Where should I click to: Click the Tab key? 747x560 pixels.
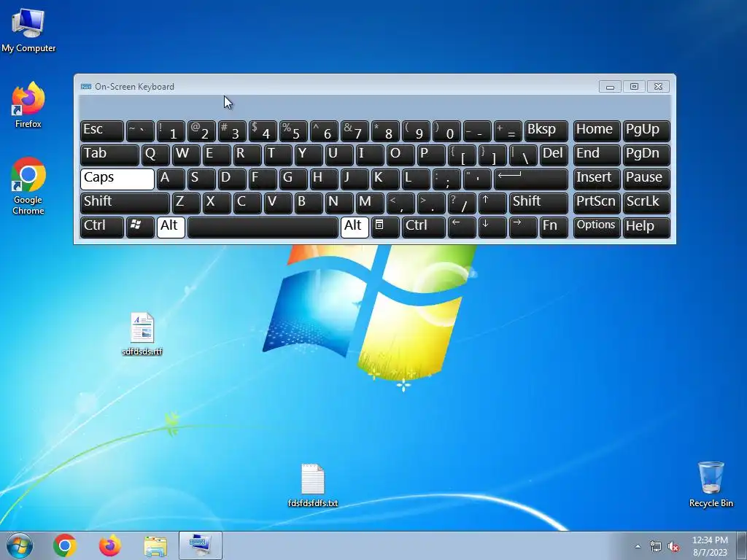coord(109,155)
